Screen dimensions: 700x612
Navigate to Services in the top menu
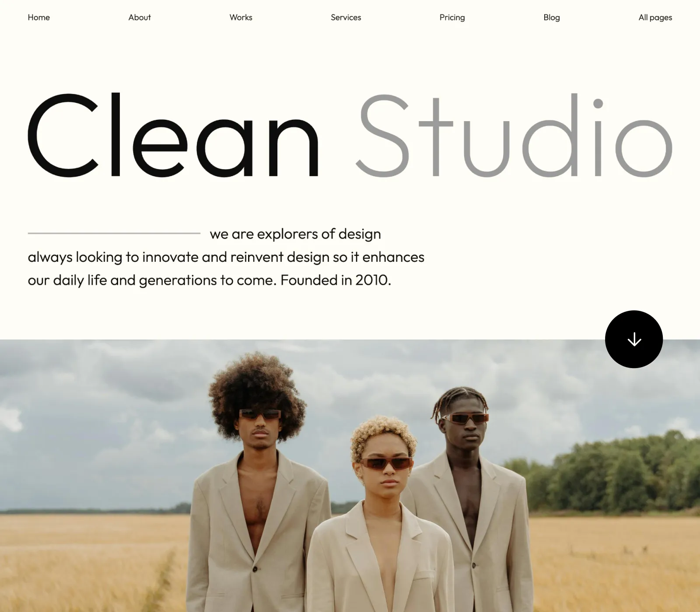coord(346,17)
